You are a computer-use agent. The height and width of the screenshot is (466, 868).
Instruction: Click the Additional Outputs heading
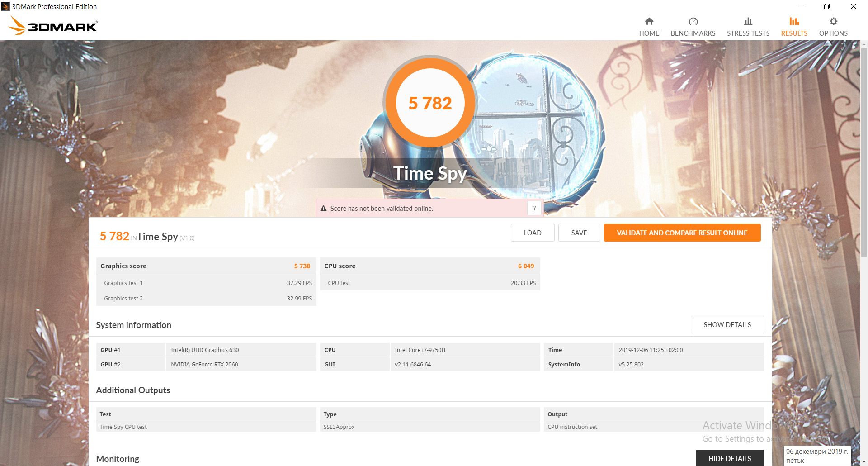coord(133,390)
